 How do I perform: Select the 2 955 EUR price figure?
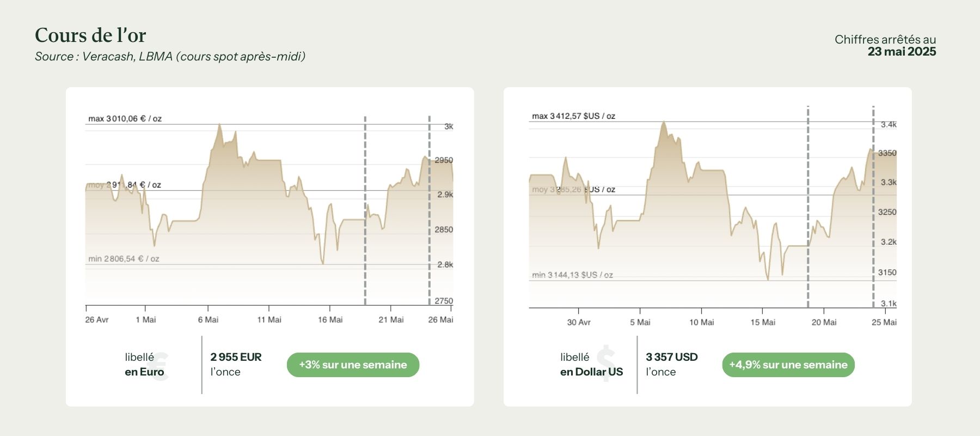pos(236,357)
